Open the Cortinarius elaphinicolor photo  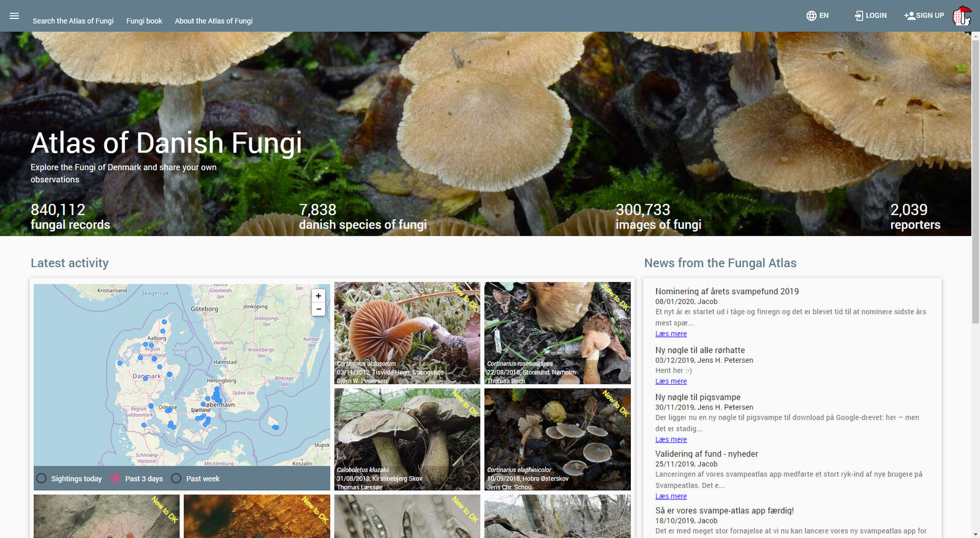557,439
